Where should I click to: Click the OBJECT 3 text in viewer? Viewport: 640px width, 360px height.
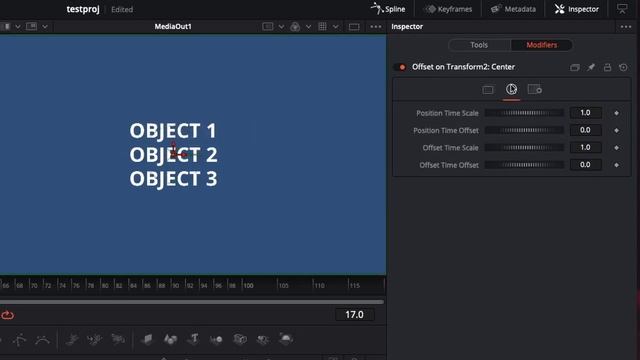(173, 179)
